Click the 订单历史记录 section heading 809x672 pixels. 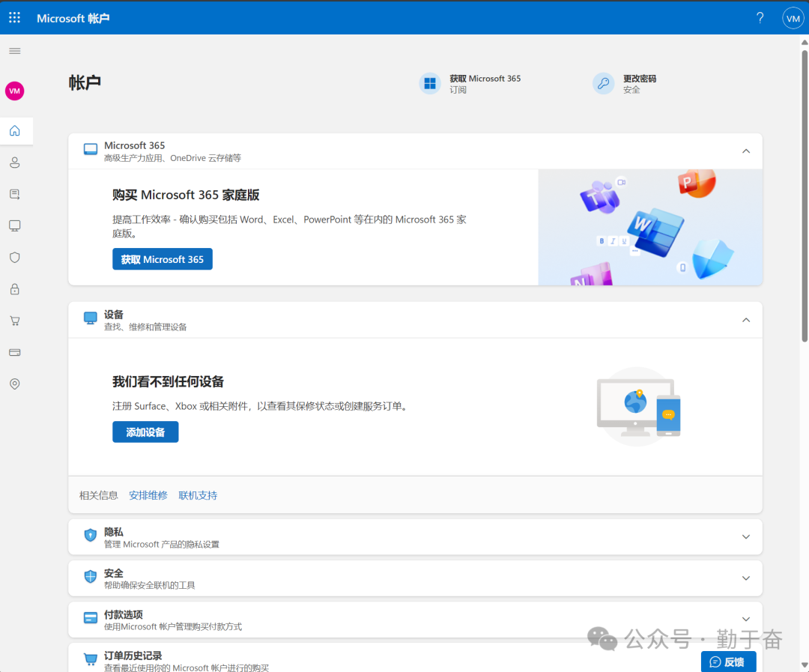133,656
